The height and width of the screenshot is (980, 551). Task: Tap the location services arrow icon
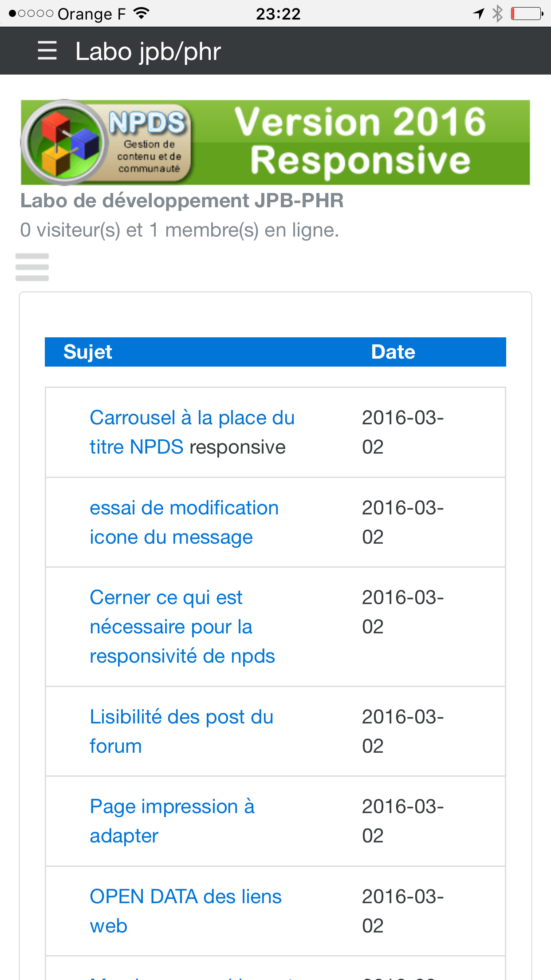coord(479,14)
